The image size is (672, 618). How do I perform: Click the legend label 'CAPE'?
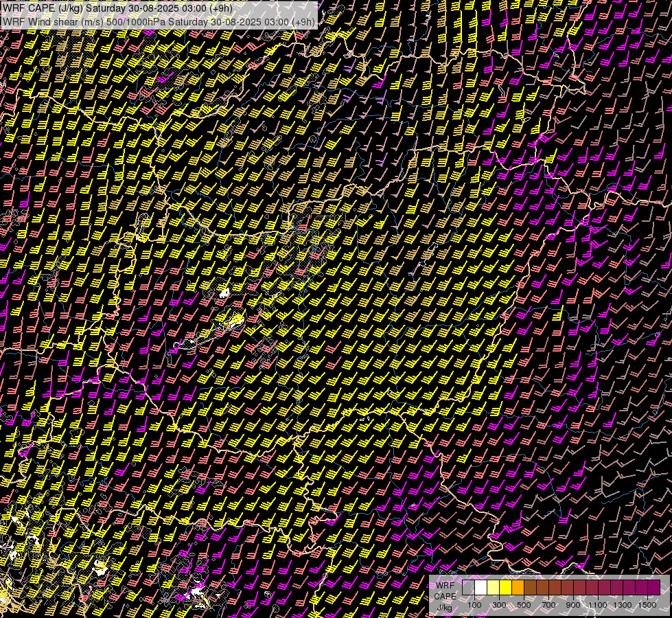coord(445,596)
